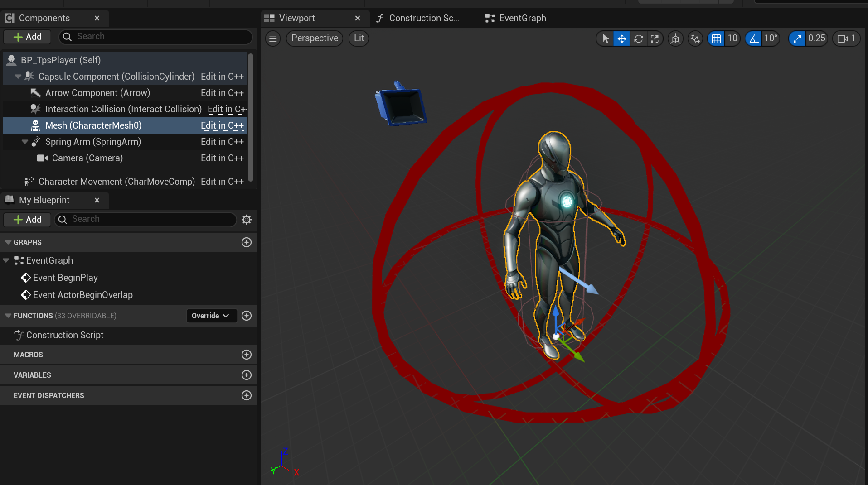Activate the rotate tool in viewport toolbar
868x485 pixels.
tap(638, 38)
